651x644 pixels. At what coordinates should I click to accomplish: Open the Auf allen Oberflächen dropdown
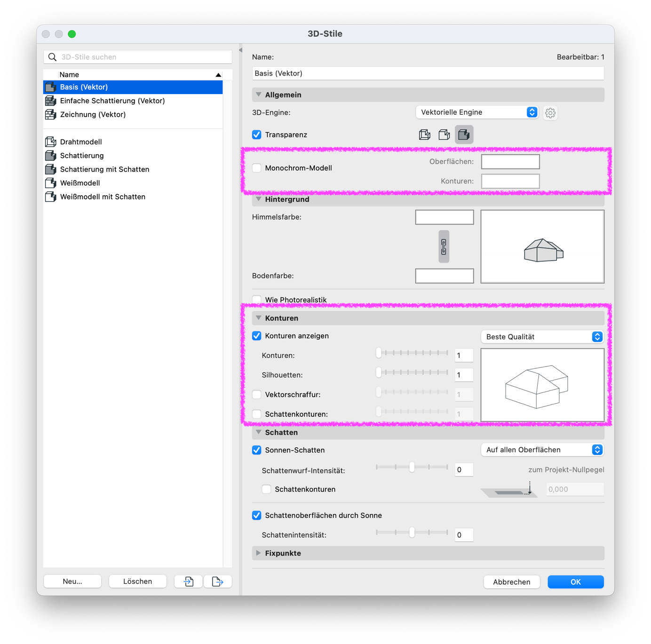[542, 450]
